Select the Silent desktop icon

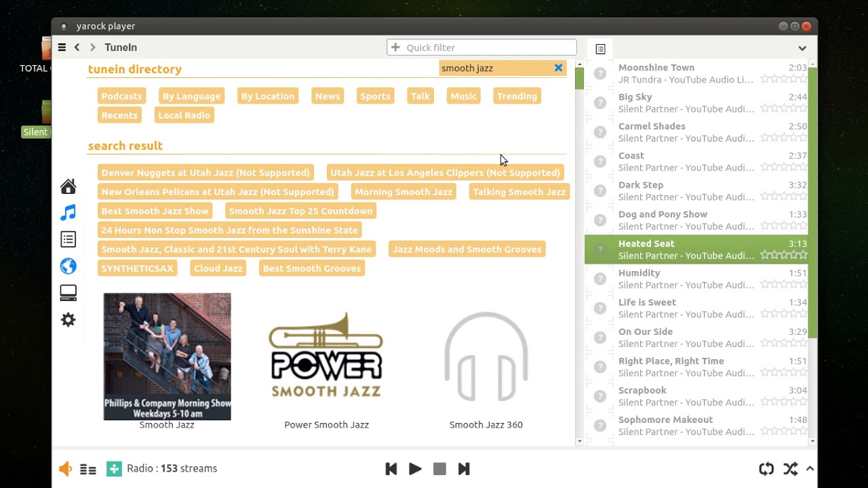pos(35,119)
